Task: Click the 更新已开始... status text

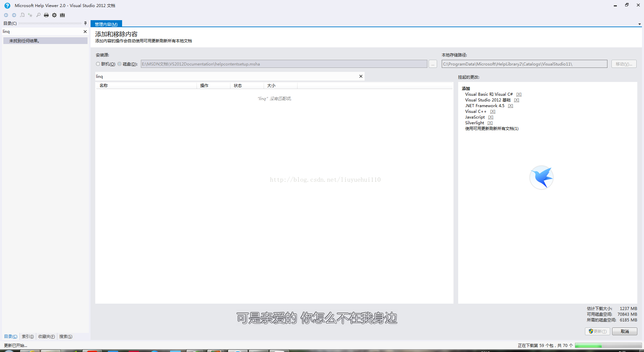Action: pos(15,345)
